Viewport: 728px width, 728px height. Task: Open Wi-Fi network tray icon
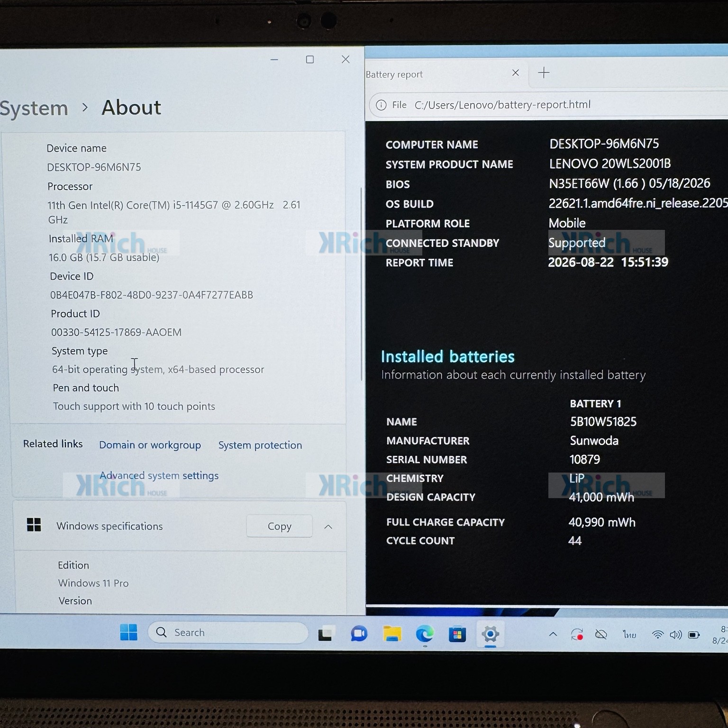tap(657, 635)
